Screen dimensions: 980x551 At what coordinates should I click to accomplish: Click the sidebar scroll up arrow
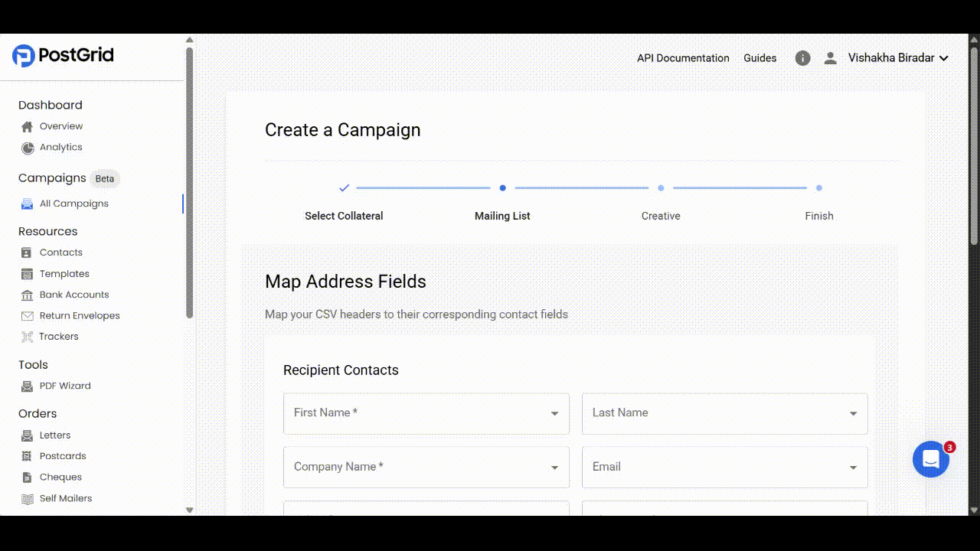(x=189, y=40)
